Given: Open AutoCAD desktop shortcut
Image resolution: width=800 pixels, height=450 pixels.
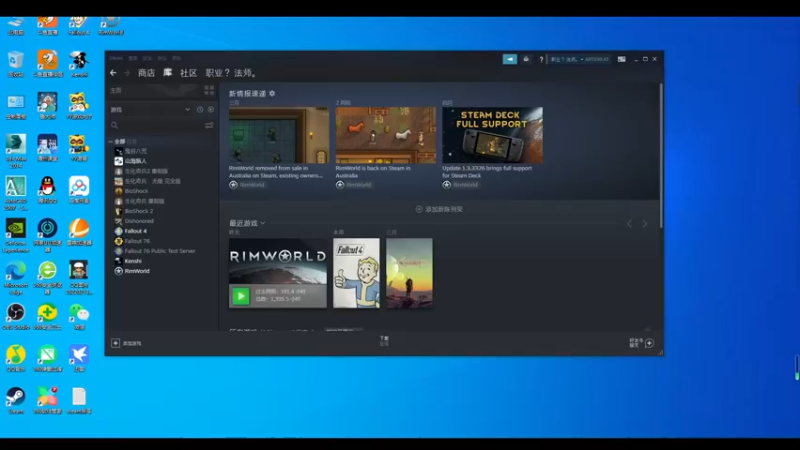Looking at the screenshot, I should coord(16,193).
